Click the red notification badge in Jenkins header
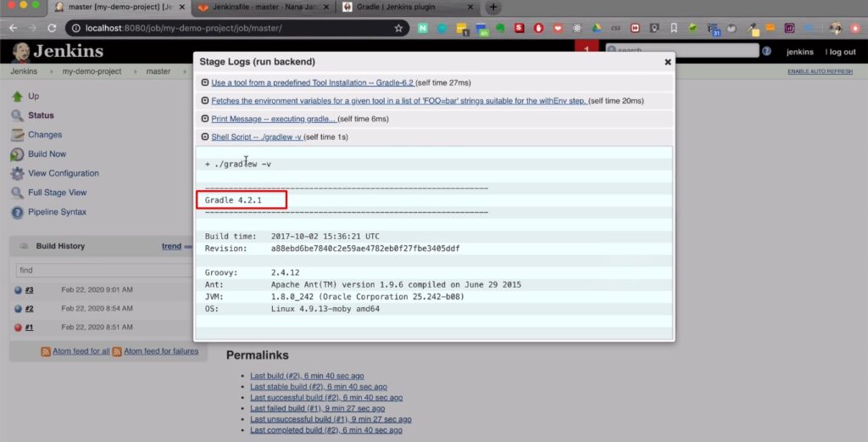Screen dimensions: 868x442 coord(587,48)
